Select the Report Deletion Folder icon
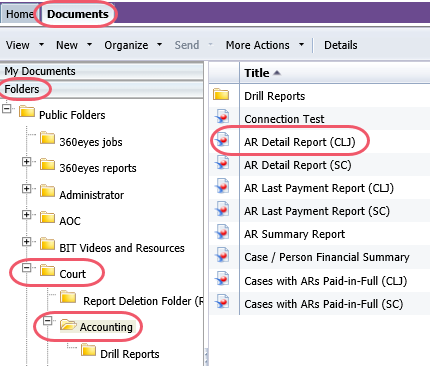Viewport: 430px width, 366px height. pos(68,297)
